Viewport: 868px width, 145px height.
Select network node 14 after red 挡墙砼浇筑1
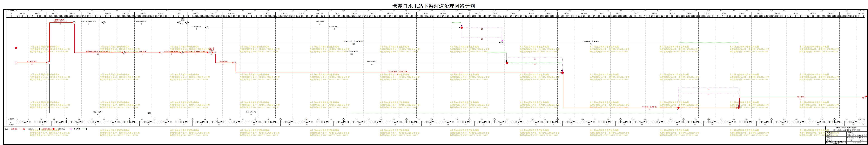pyautogui.click(x=235, y=63)
